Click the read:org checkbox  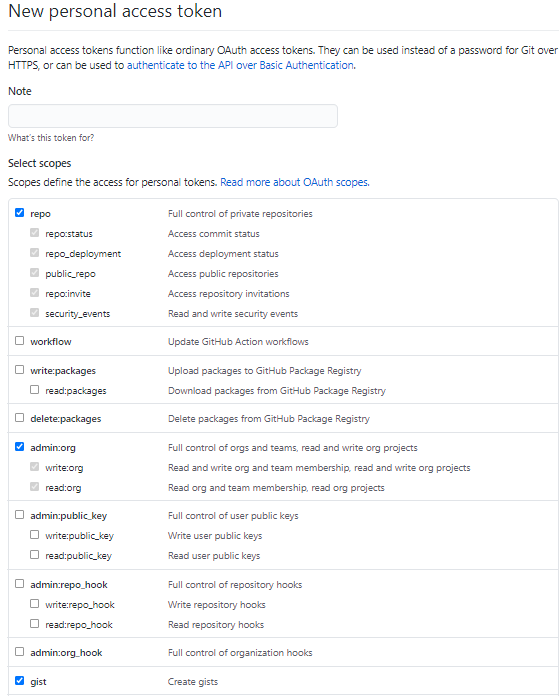35,486
